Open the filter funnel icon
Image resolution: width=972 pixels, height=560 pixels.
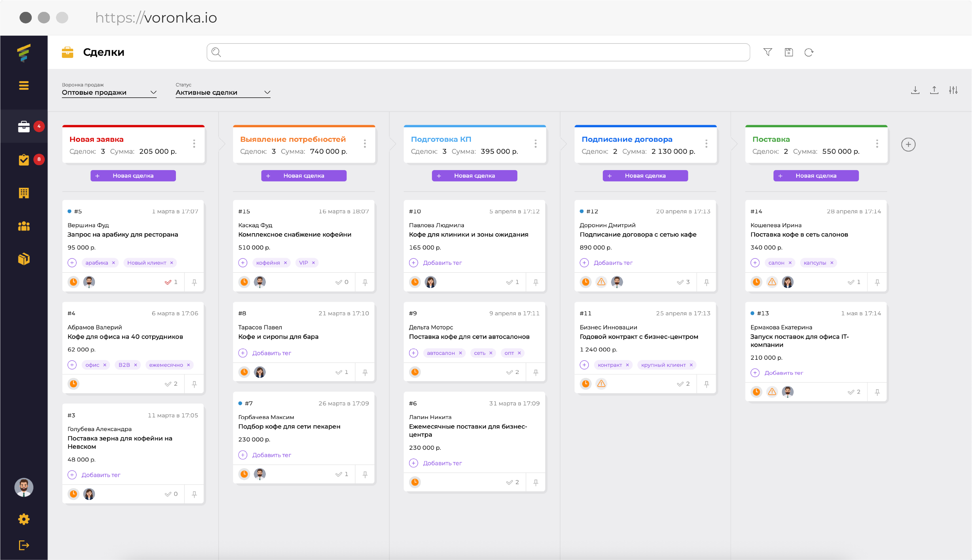click(768, 52)
